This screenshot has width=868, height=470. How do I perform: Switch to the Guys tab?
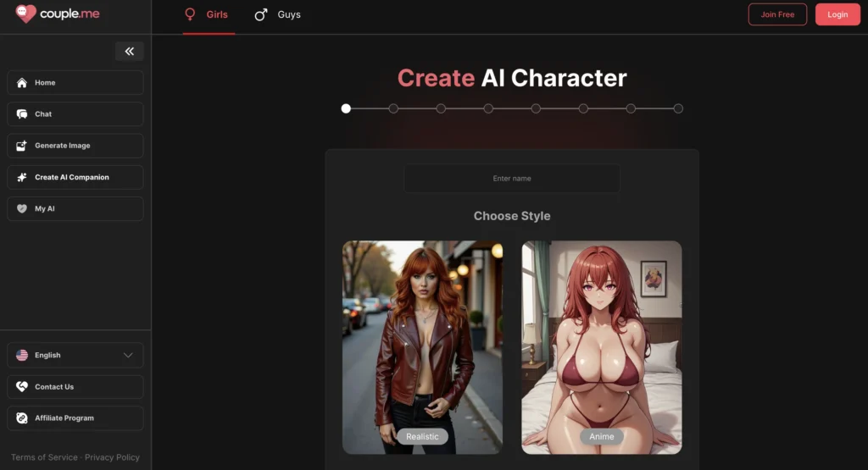point(278,14)
